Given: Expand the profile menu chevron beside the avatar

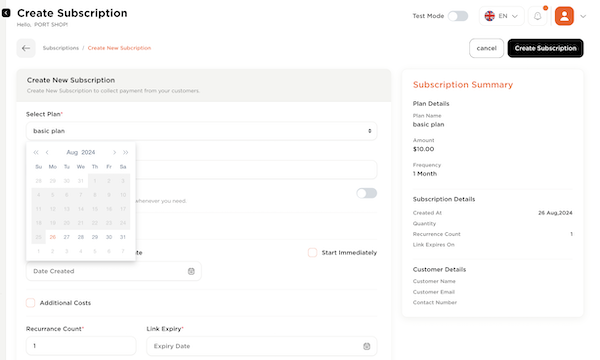Looking at the screenshot, I should click(x=583, y=16).
